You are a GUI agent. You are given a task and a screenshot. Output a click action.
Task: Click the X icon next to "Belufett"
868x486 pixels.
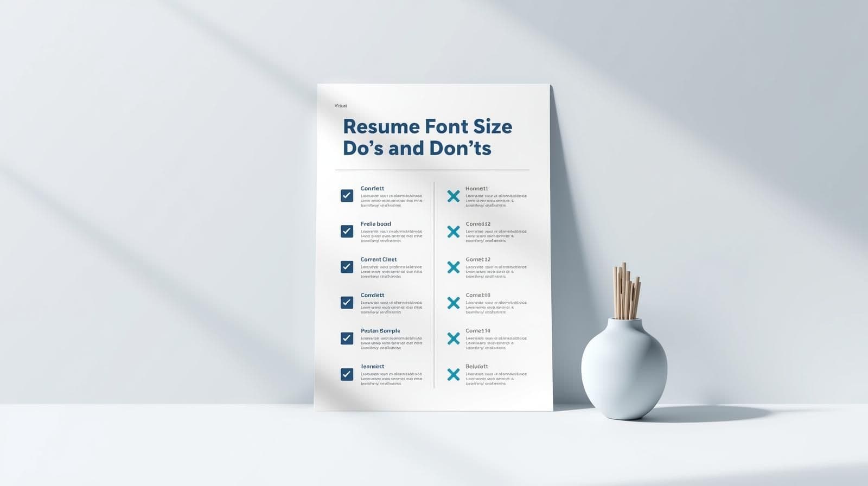pos(454,374)
